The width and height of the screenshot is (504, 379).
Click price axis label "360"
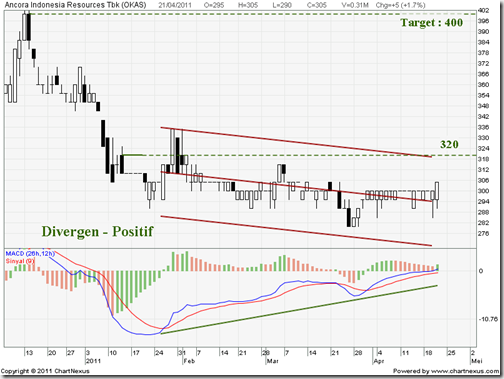point(483,85)
